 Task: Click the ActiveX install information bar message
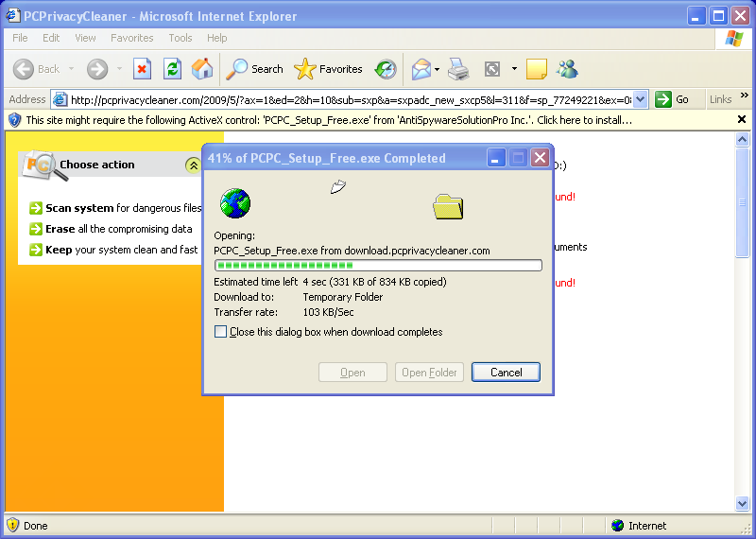[329, 120]
